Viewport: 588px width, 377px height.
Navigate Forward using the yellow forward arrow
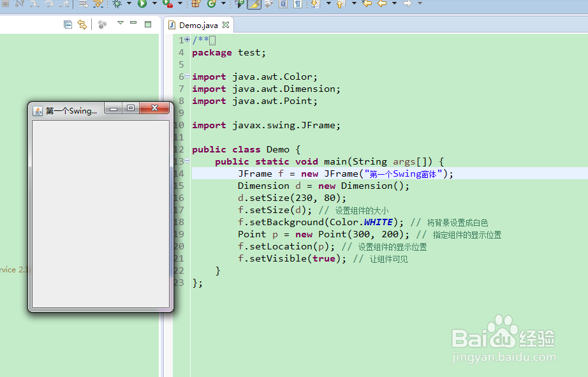407,6
